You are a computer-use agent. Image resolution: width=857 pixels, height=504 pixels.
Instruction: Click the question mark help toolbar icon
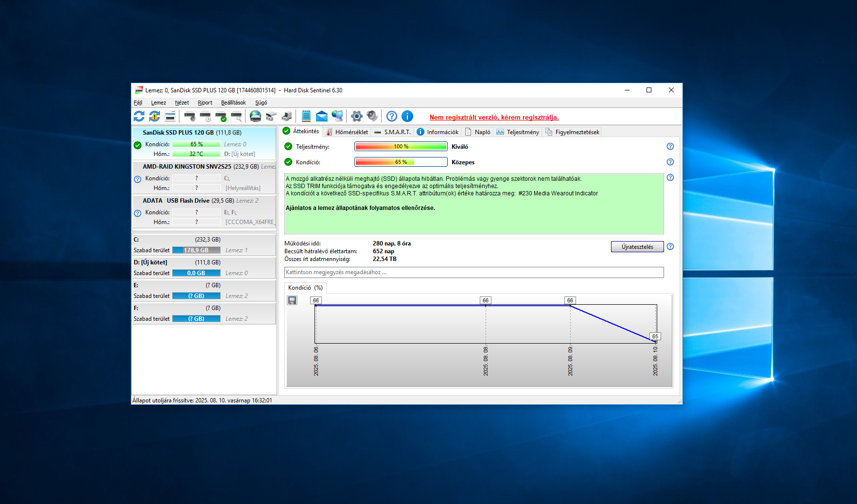[392, 116]
